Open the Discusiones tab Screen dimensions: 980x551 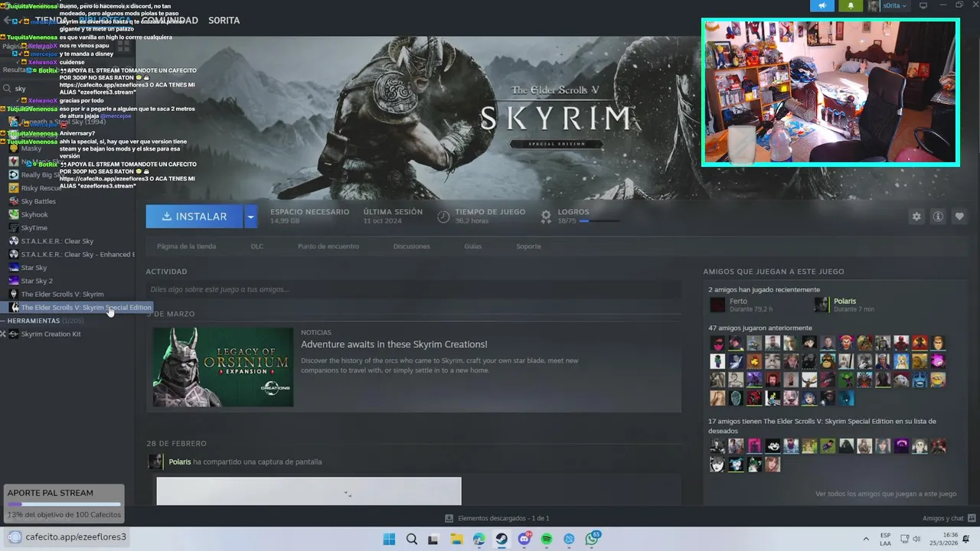click(x=411, y=246)
